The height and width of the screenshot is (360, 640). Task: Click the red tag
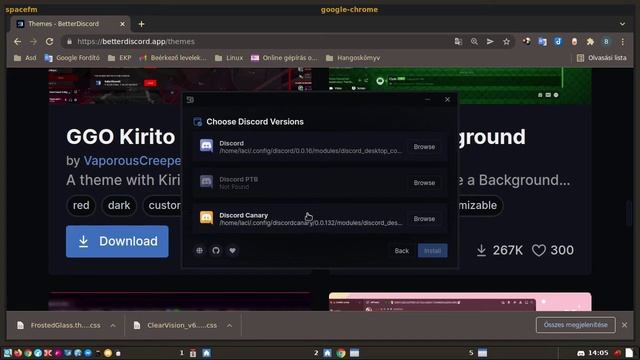click(x=81, y=205)
